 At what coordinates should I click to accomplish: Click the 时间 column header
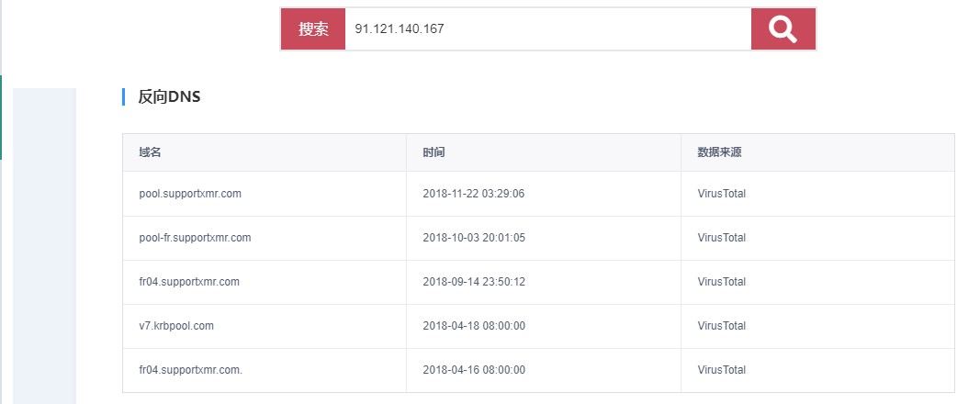click(x=434, y=152)
